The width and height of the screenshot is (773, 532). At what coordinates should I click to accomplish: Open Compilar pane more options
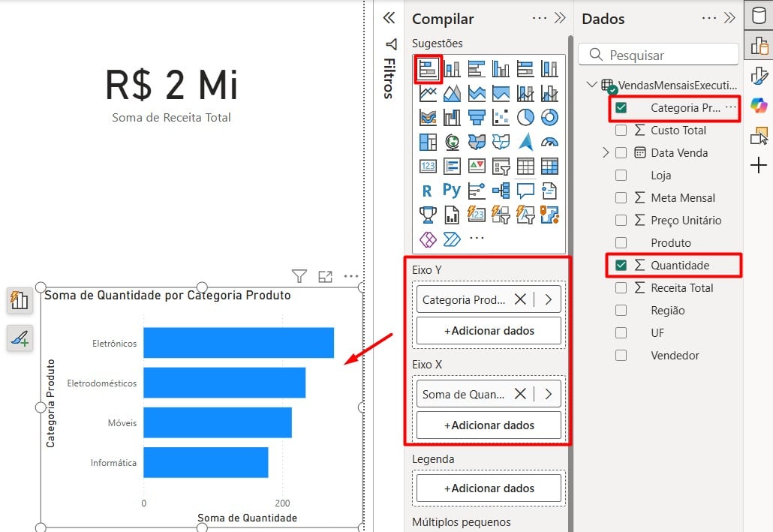[540, 18]
